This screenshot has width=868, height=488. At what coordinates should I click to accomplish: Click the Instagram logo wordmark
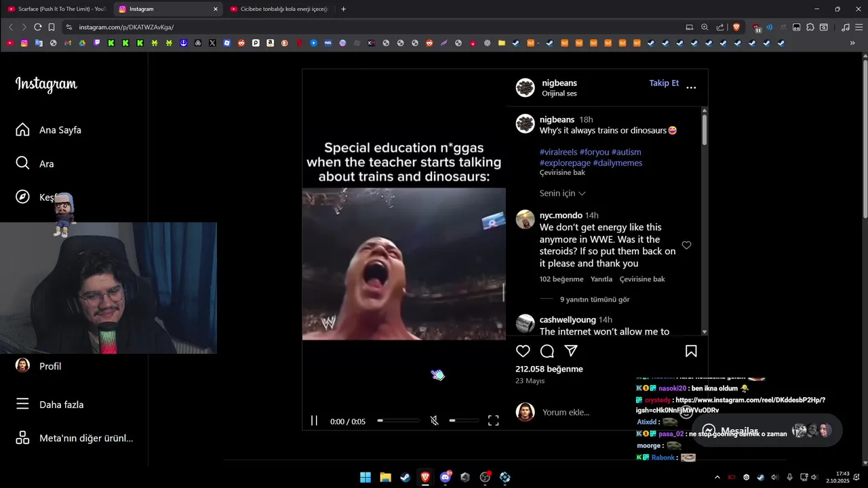(46, 84)
